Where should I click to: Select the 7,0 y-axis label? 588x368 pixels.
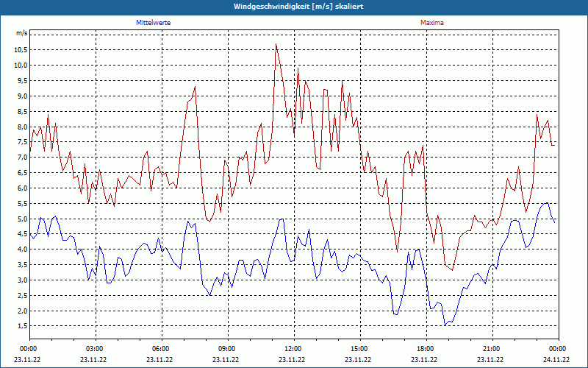pyautogui.click(x=22, y=158)
